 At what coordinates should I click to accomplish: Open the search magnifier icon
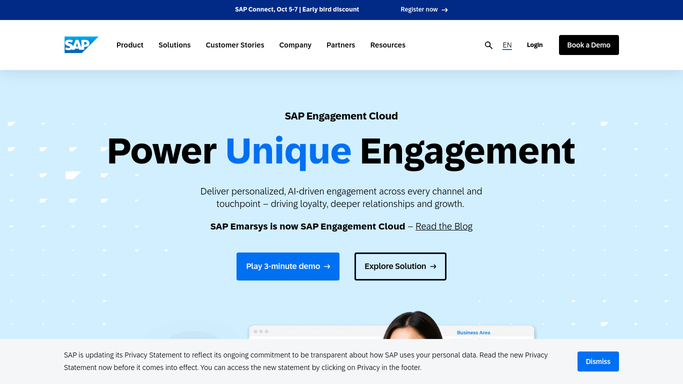[488, 45]
